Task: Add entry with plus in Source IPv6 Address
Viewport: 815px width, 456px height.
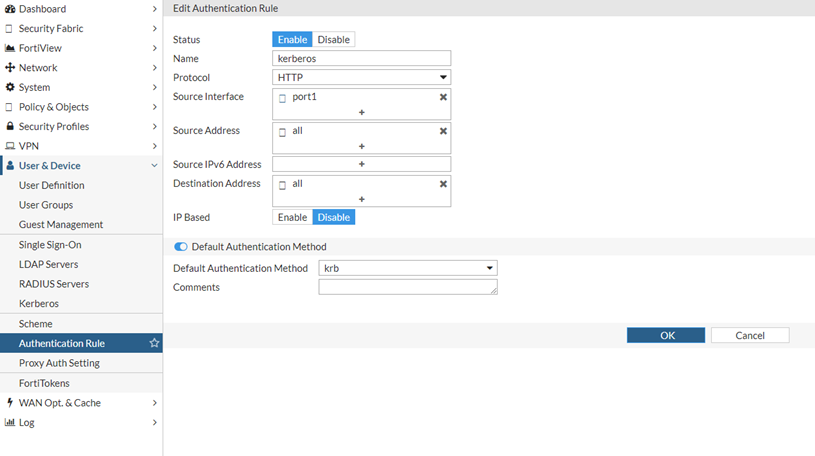Action: tap(361, 164)
